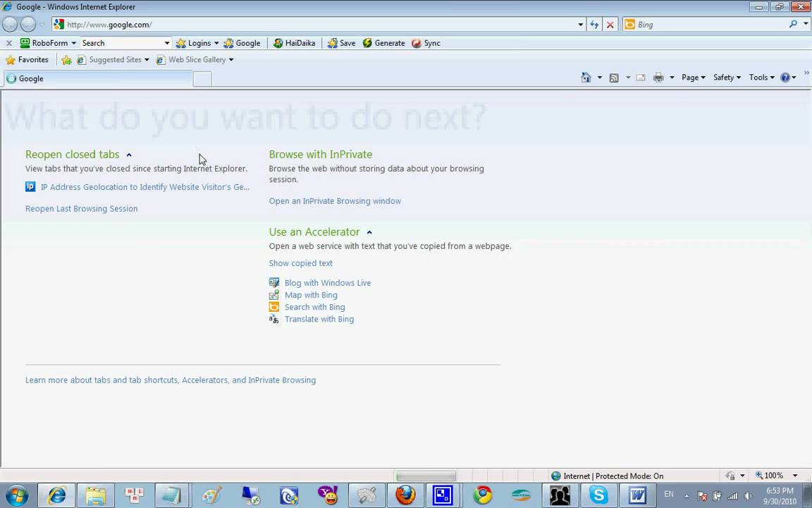Open Microsoft Word from the taskbar
This screenshot has width=812, height=508.
point(637,495)
